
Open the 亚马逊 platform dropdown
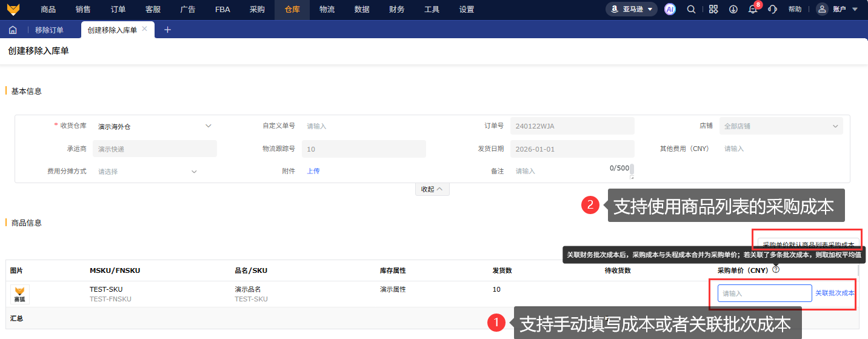(631, 9)
